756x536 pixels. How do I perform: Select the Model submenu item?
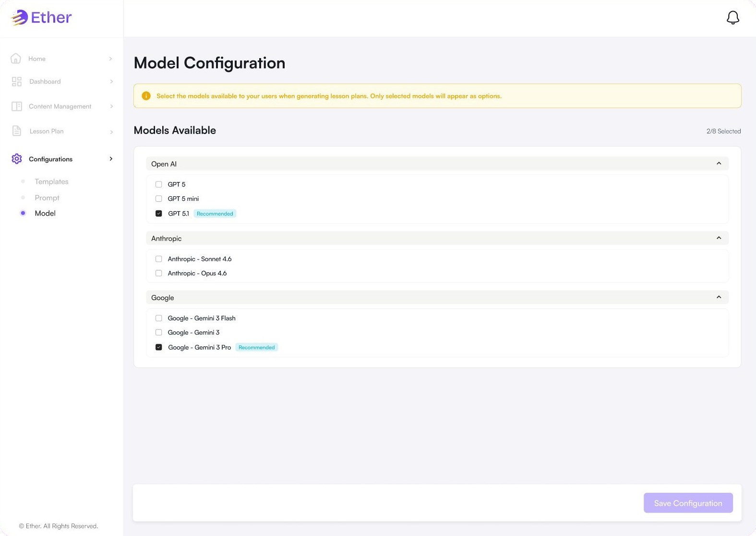click(x=45, y=213)
